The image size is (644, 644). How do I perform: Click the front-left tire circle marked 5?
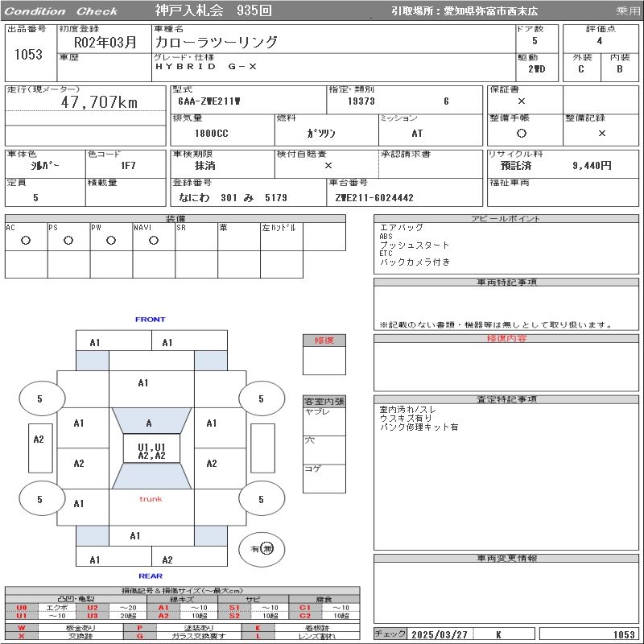pyautogui.click(x=39, y=398)
